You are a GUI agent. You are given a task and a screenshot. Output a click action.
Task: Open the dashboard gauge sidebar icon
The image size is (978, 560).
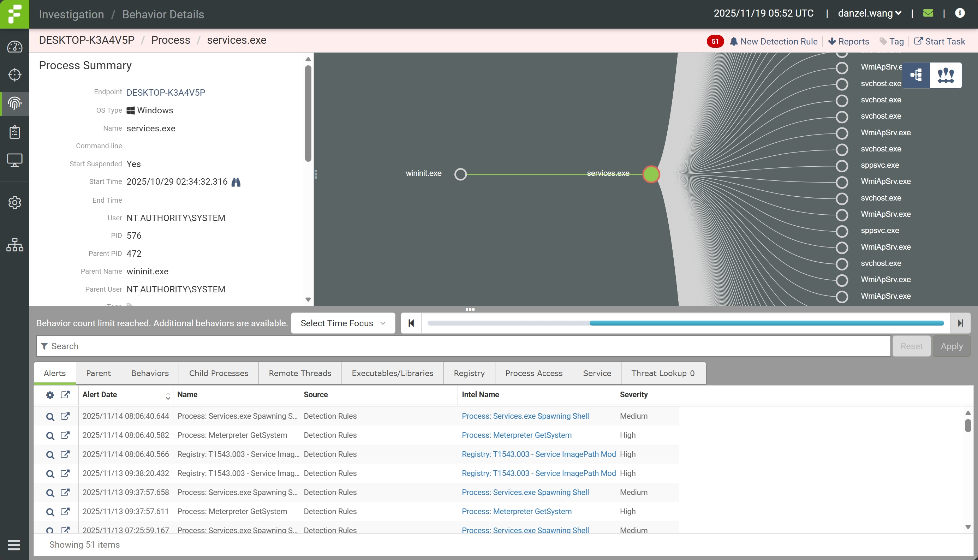(14, 47)
